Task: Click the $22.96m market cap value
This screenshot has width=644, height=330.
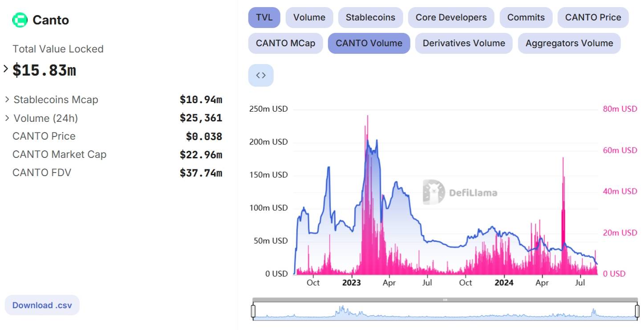Action: click(x=201, y=155)
